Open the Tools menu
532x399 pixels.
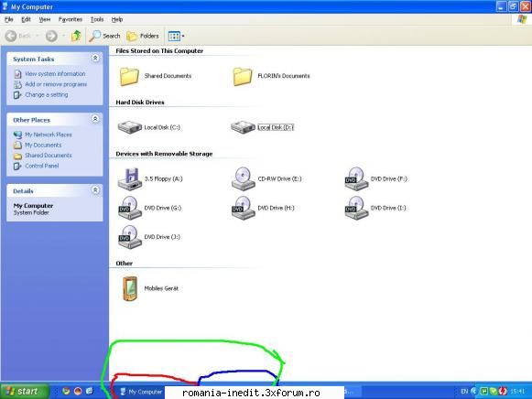pyautogui.click(x=97, y=19)
